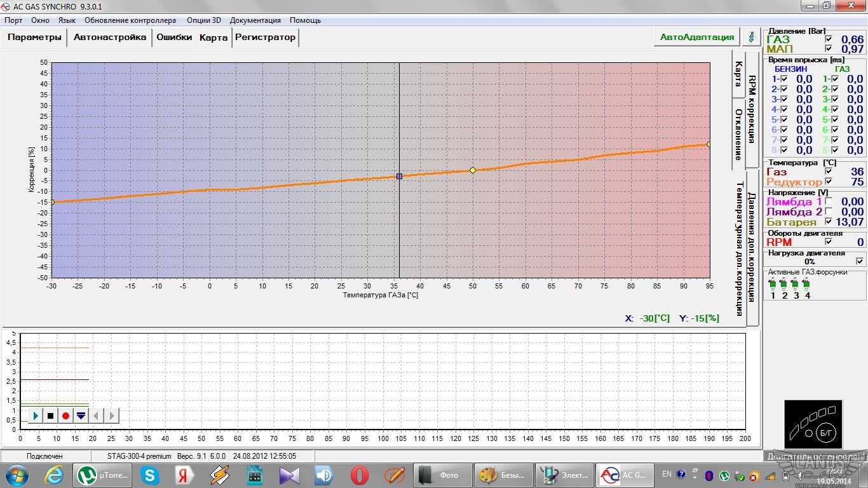
Task: Open the Порт menu
Action: (13, 20)
